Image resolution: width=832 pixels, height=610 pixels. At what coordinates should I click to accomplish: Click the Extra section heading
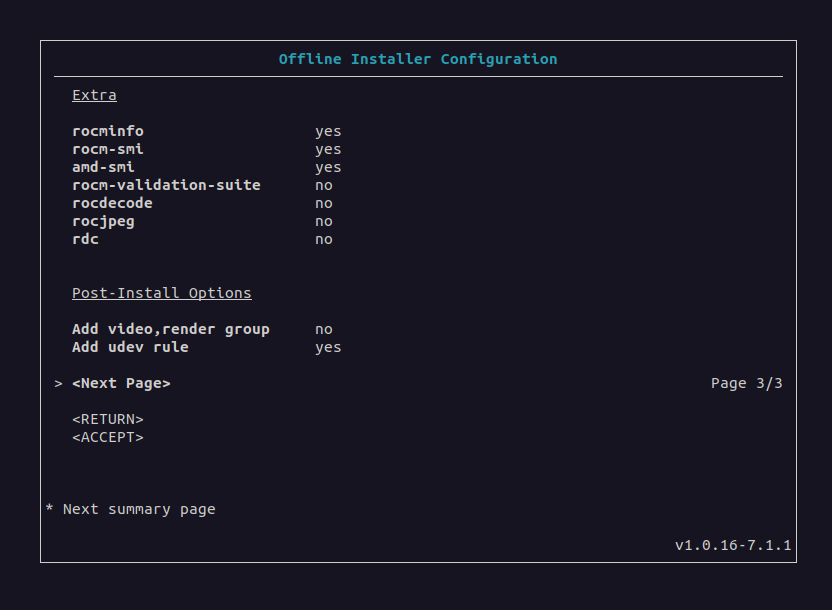94,95
